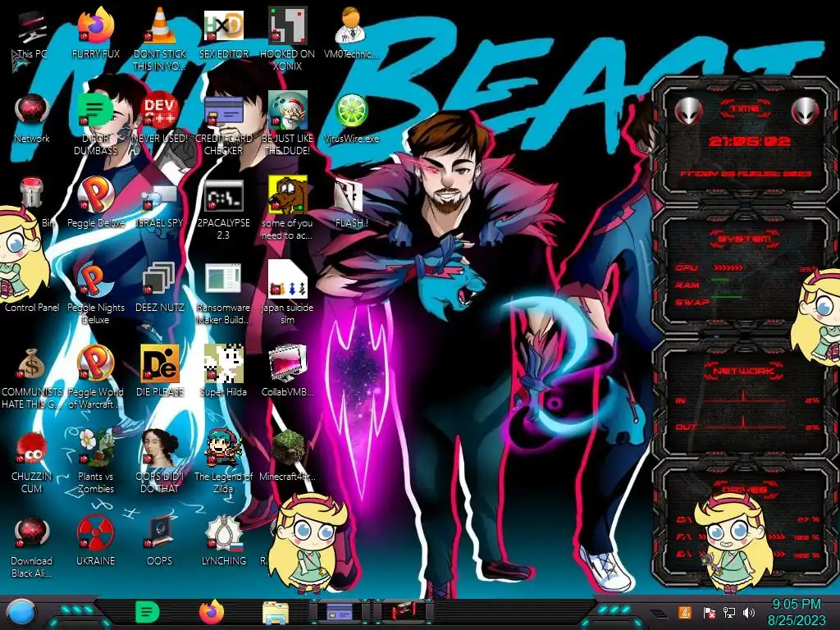Switch to the red alien taskbar window
The width and height of the screenshot is (840, 630).
coord(404,611)
